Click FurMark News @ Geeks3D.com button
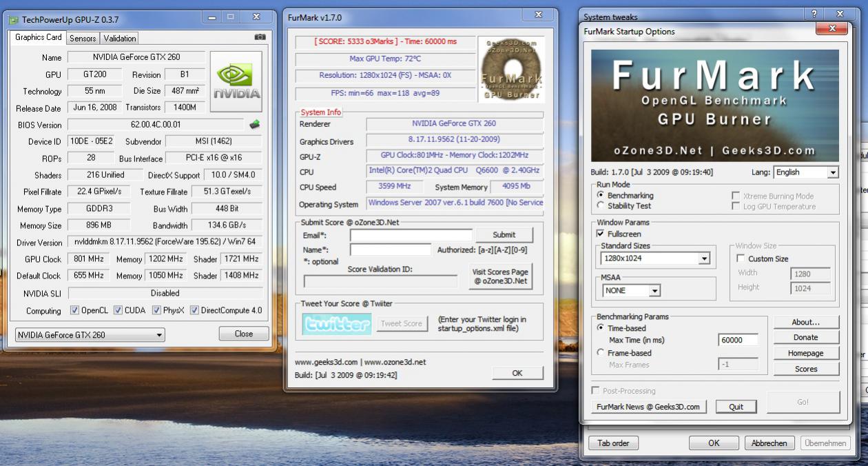The height and width of the screenshot is (466, 868). tap(648, 407)
